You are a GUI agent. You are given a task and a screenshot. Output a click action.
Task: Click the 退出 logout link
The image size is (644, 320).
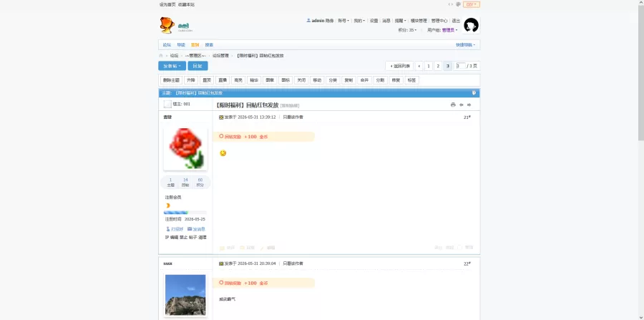[x=456, y=21]
